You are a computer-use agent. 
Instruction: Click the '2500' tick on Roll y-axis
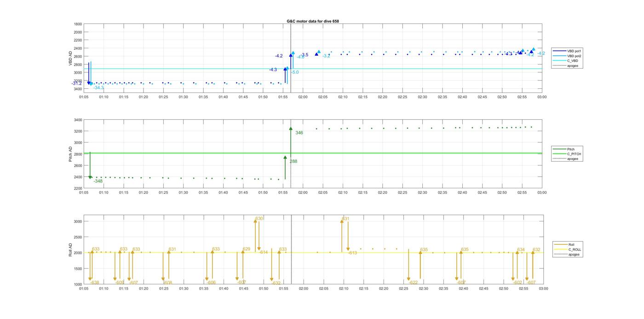(78, 237)
